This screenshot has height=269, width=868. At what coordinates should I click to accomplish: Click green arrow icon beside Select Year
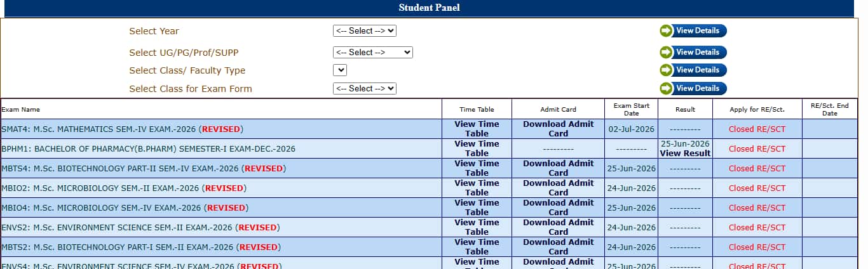[x=666, y=30]
